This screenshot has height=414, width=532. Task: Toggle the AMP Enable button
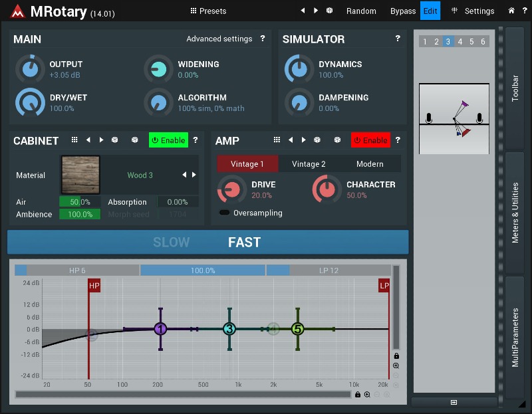(370, 140)
